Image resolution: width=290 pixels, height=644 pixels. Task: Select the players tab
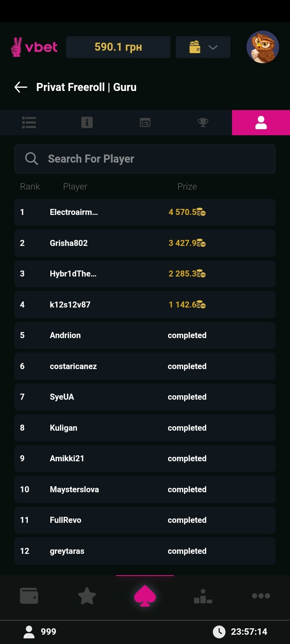261,122
